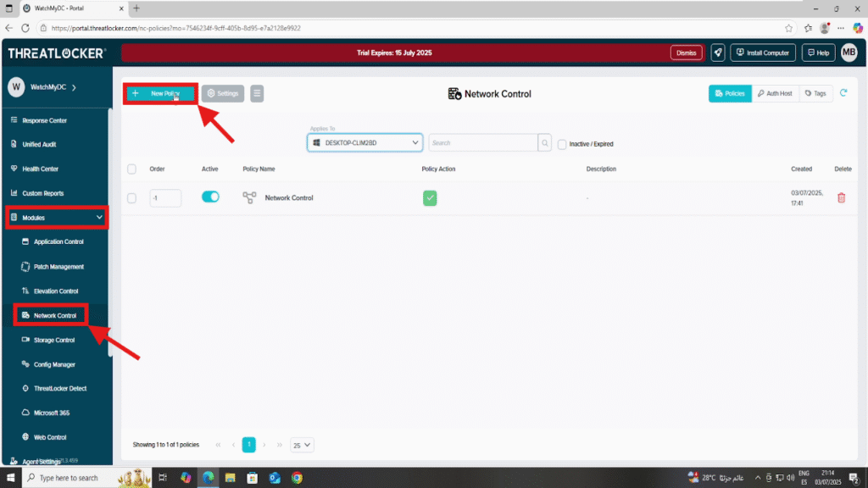Go to previous page arrow

[x=233, y=445]
